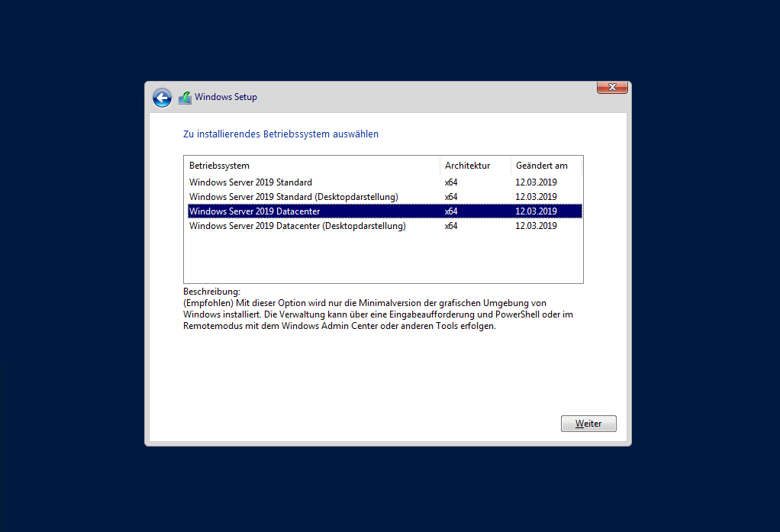Click date 12.03.2019 of Windows Server 2019 Standard

[536, 182]
